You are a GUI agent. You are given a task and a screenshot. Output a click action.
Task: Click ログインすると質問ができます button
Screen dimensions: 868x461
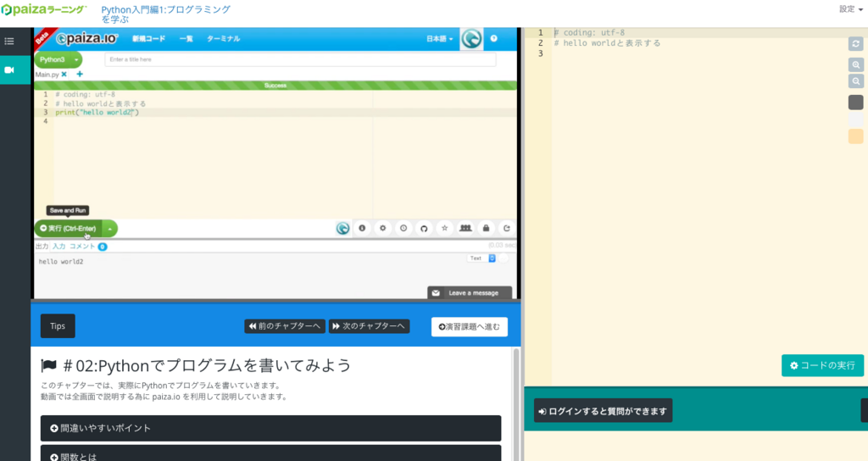pyautogui.click(x=603, y=411)
